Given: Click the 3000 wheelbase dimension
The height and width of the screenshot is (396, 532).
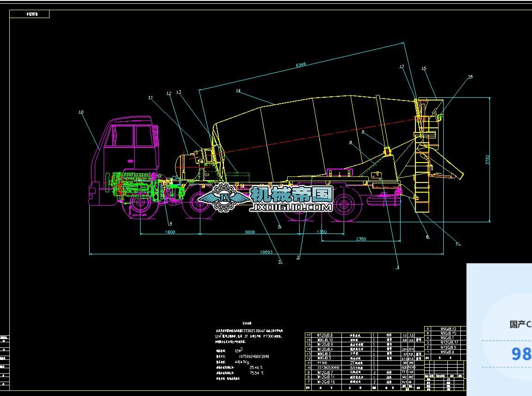Looking at the screenshot, I should point(250,232).
